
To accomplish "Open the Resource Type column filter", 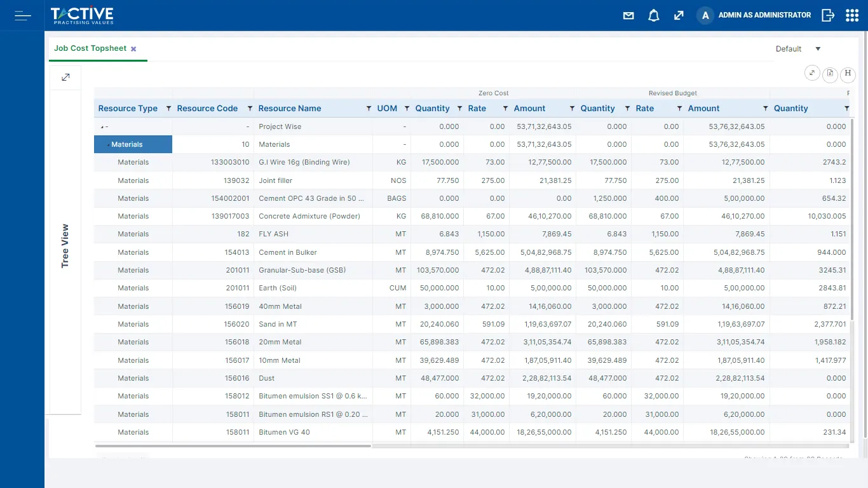I will pos(167,108).
